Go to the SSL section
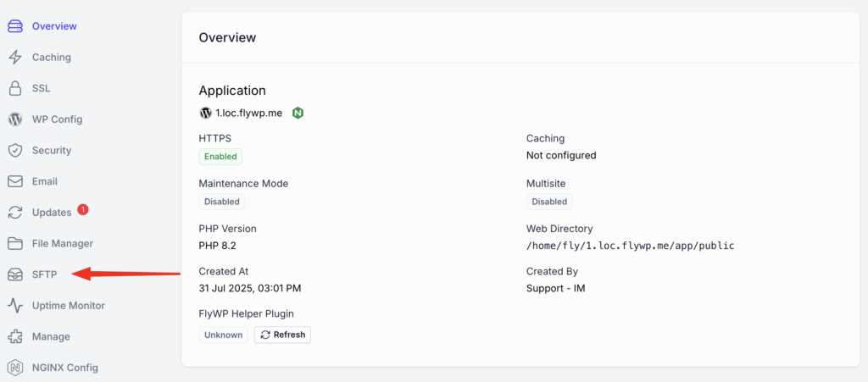 (41, 88)
